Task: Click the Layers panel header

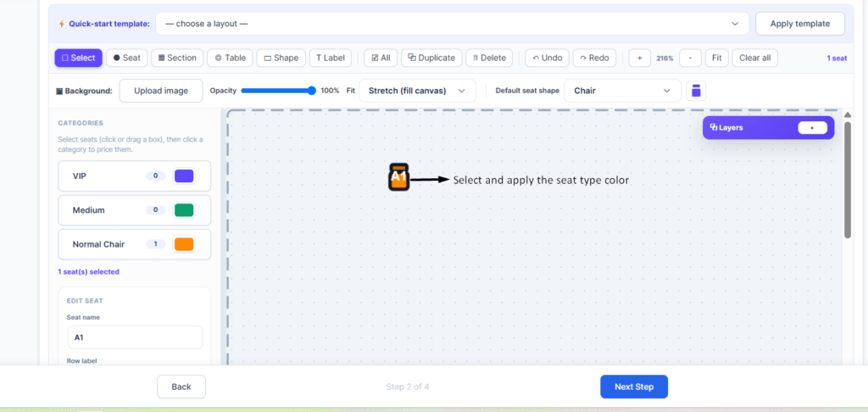Action: point(768,127)
